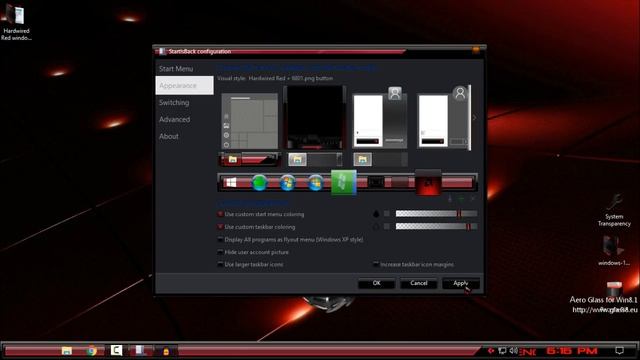Select the Appearance tab in sidebar
This screenshot has width=640, height=360.
[184, 86]
